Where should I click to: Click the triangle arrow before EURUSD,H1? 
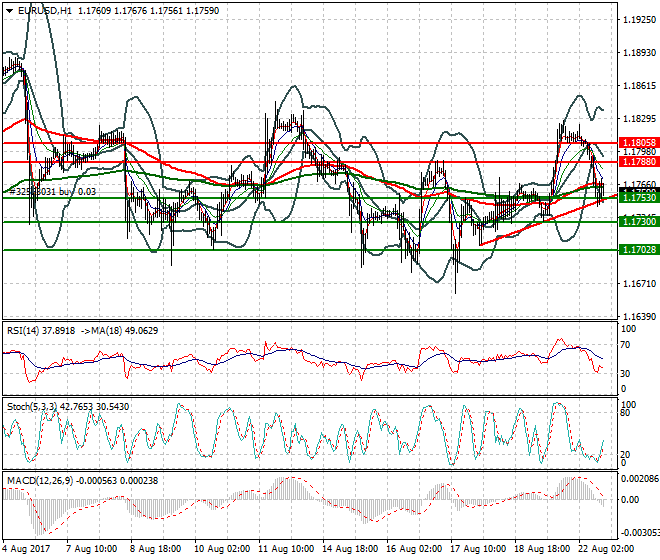9,11
